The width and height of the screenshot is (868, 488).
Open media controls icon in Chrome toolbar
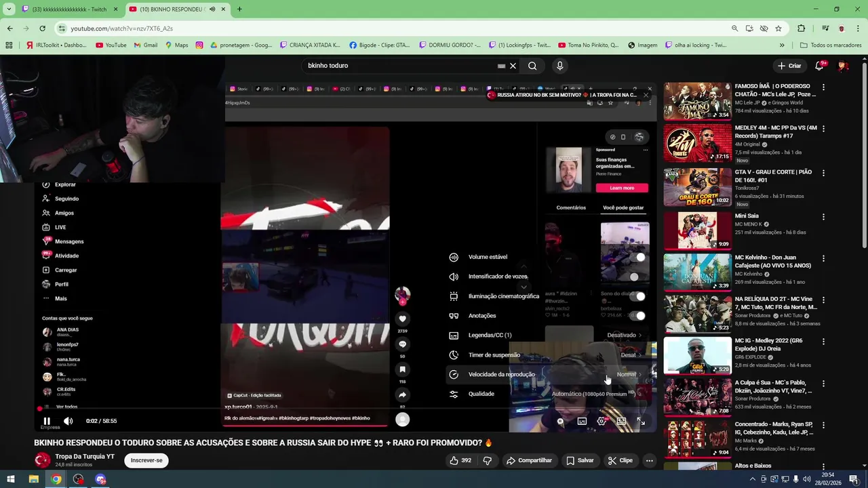(x=825, y=28)
